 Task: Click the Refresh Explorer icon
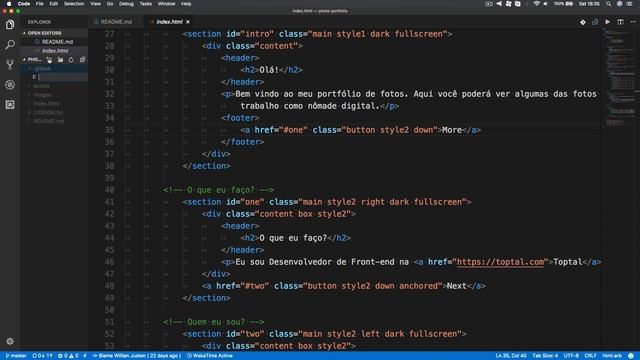(71, 60)
